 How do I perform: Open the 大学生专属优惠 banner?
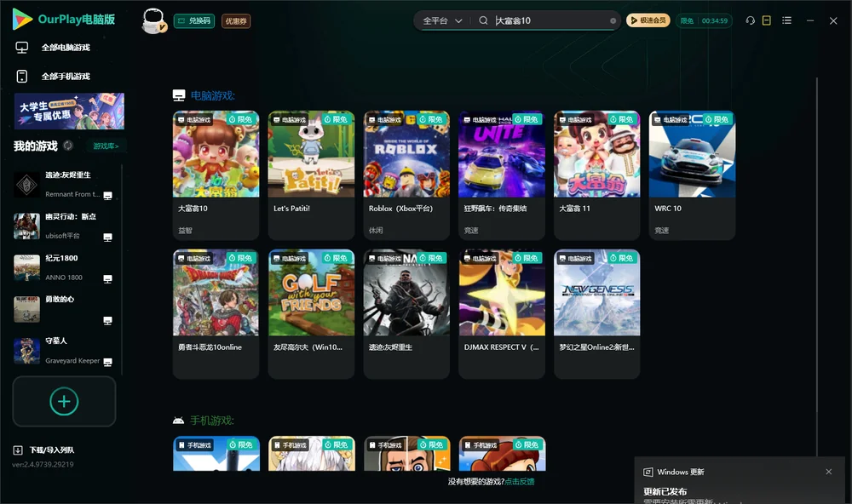click(x=69, y=111)
